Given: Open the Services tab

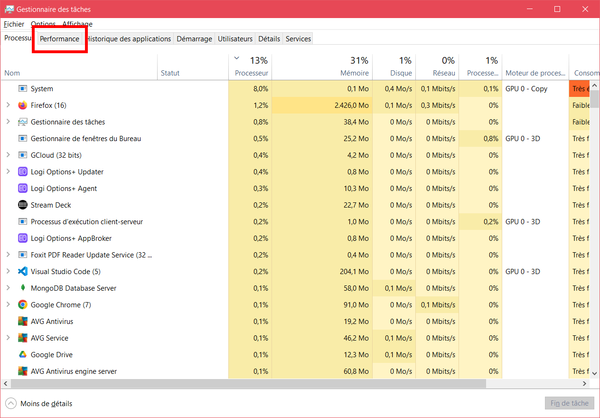Looking at the screenshot, I should click(298, 39).
